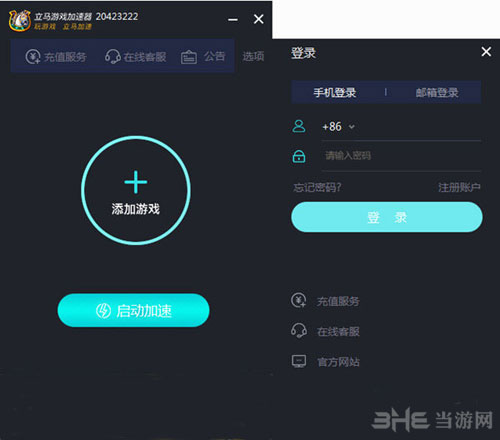The height and width of the screenshot is (440, 500).
Task: Click the 登录 login button
Action: pos(387,217)
